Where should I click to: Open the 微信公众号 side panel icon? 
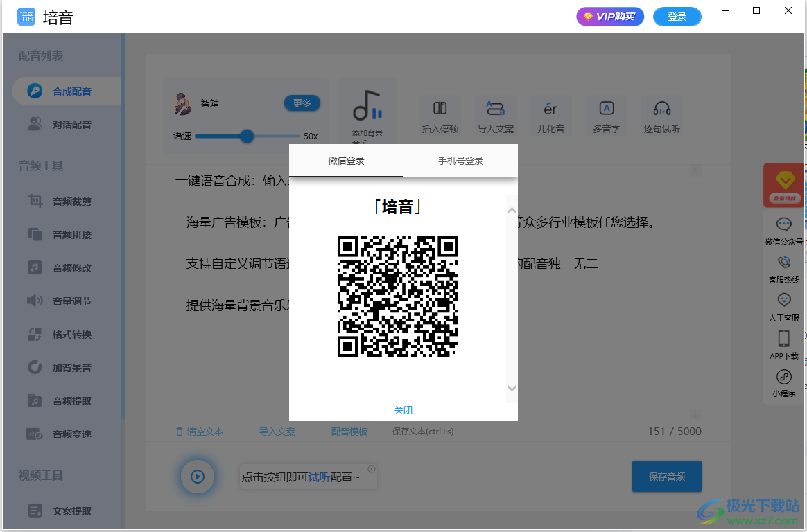pyautogui.click(x=784, y=224)
